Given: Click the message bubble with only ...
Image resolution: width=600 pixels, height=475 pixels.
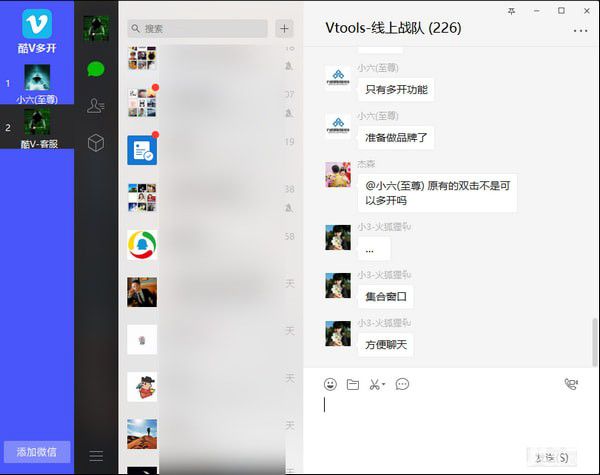Looking at the screenshot, I should 374,249.
